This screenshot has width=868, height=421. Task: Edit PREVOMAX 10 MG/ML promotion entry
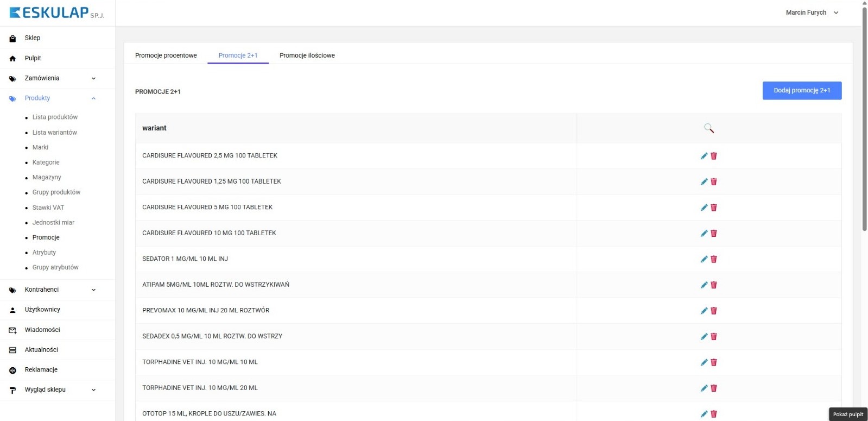tap(704, 311)
